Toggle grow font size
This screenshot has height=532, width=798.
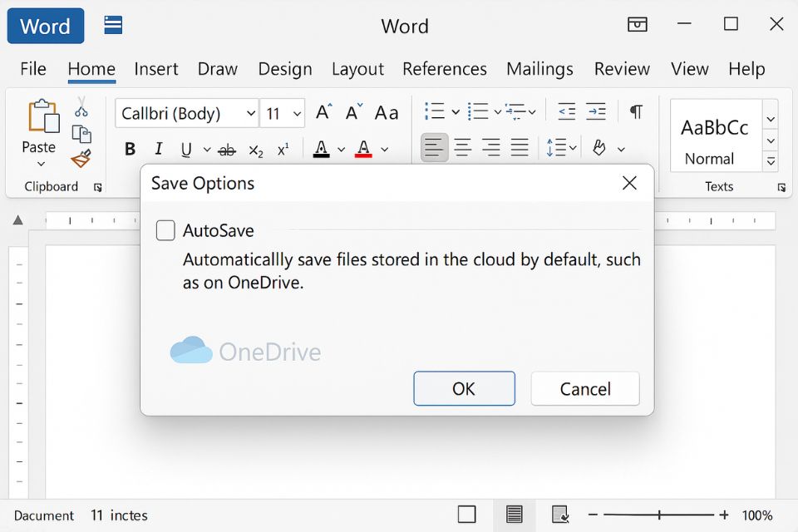point(323,111)
